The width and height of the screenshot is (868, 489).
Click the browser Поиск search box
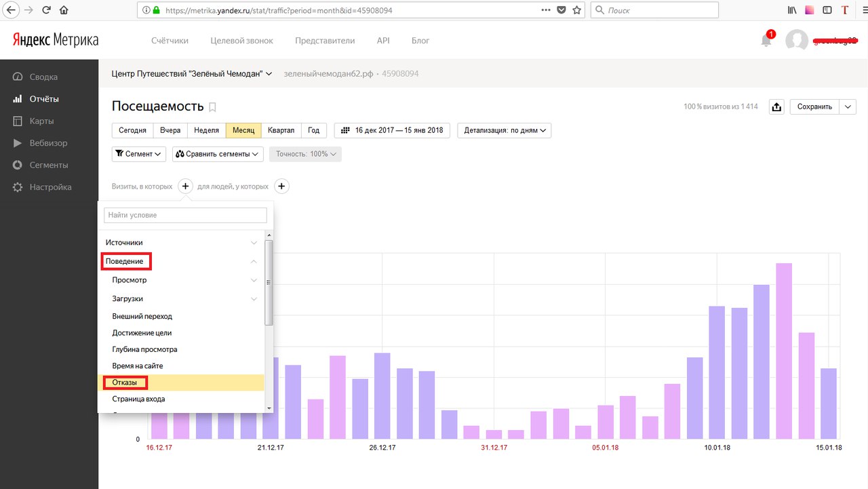point(654,10)
